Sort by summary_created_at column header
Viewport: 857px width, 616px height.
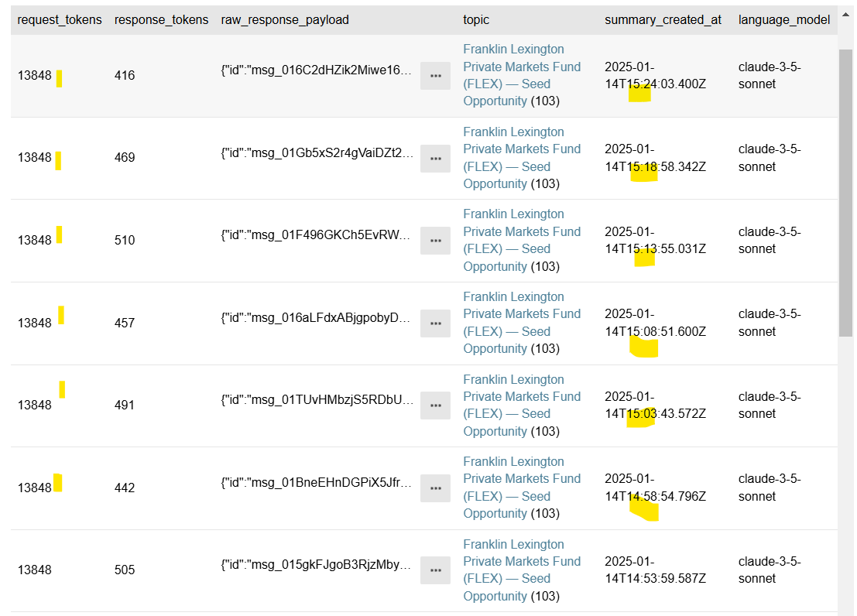[663, 19]
